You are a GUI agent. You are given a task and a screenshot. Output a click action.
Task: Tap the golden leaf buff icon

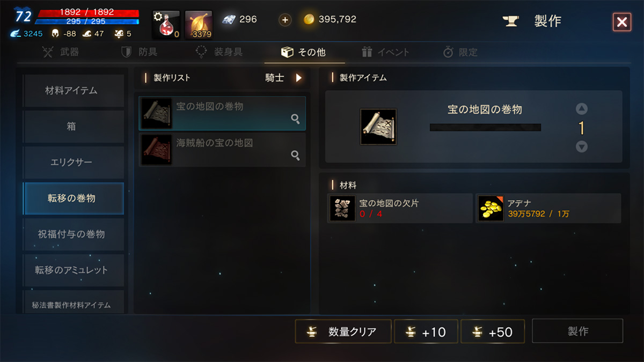(x=199, y=25)
